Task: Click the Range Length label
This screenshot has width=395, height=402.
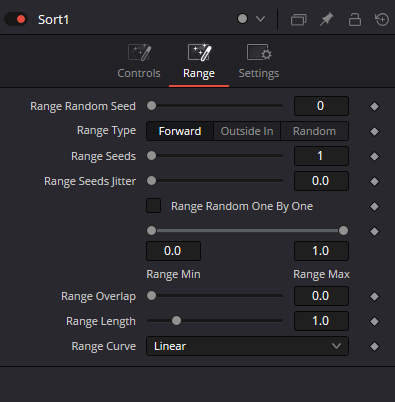Action: coord(101,321)
